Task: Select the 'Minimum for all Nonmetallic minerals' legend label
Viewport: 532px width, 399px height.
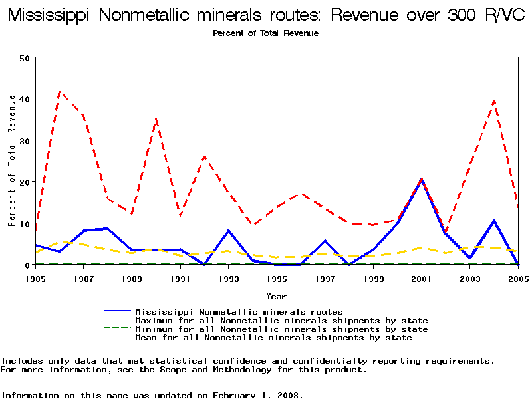Action: pyautogui.click(x=281, y=329)
